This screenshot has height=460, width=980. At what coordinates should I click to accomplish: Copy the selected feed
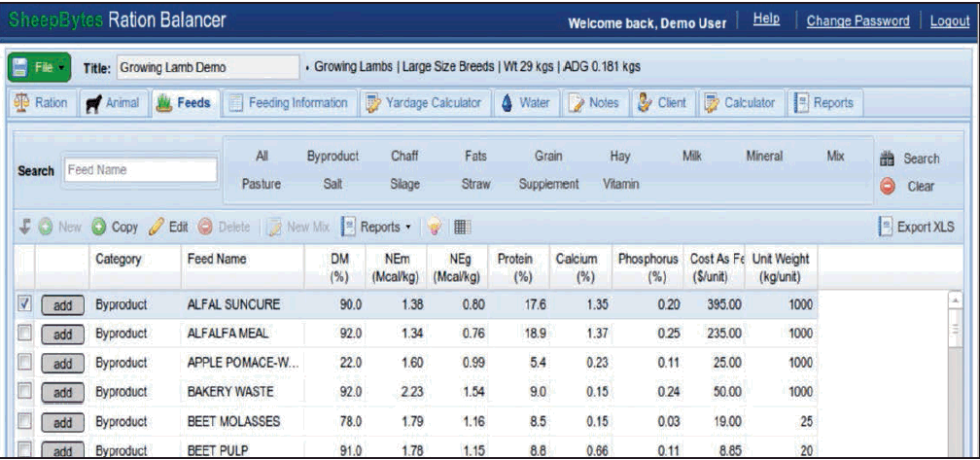(115, 227)
